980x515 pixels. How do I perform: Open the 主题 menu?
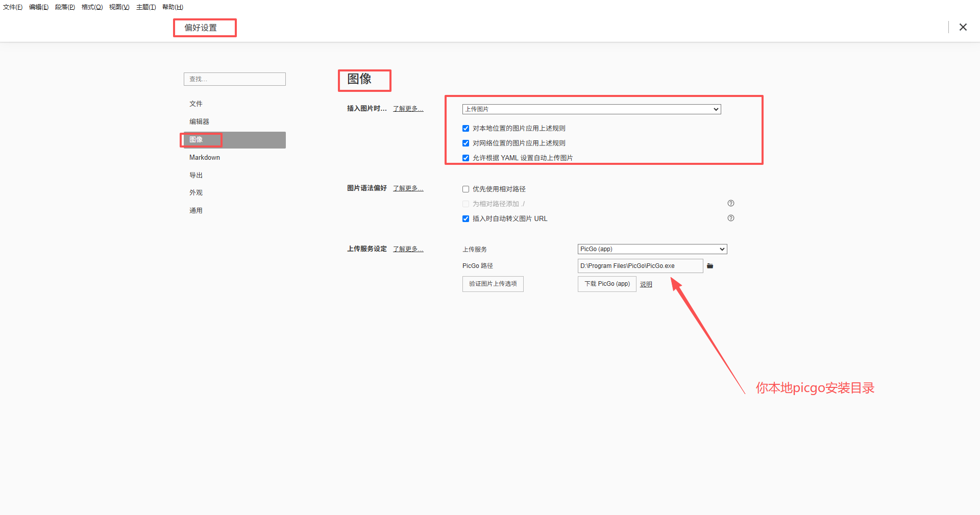point(146,7)
